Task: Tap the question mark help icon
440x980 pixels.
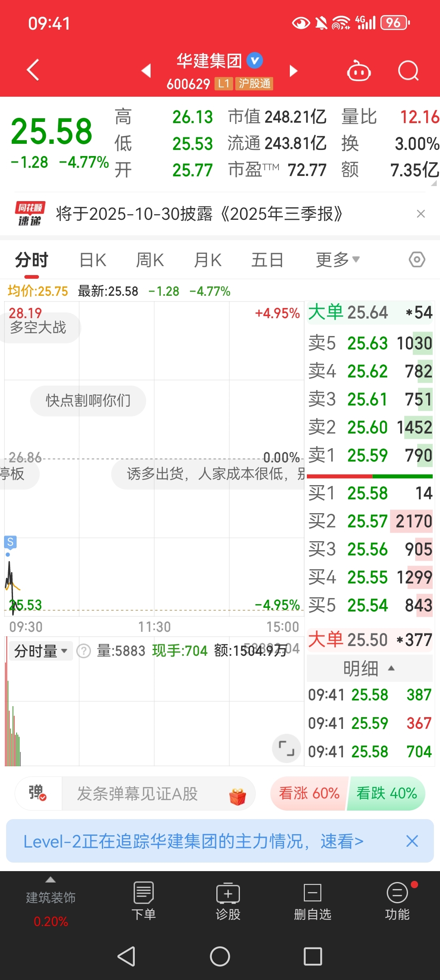Action: click(84, 651)
